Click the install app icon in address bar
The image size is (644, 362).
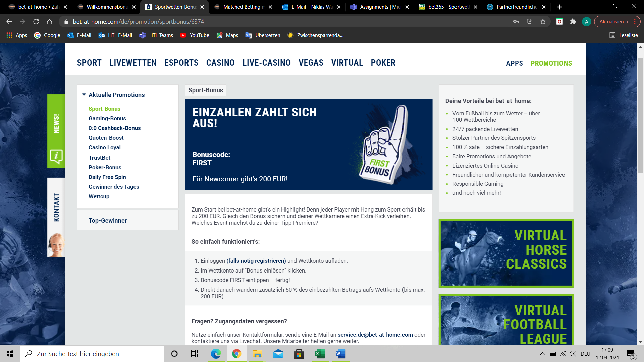pos(529,22)
